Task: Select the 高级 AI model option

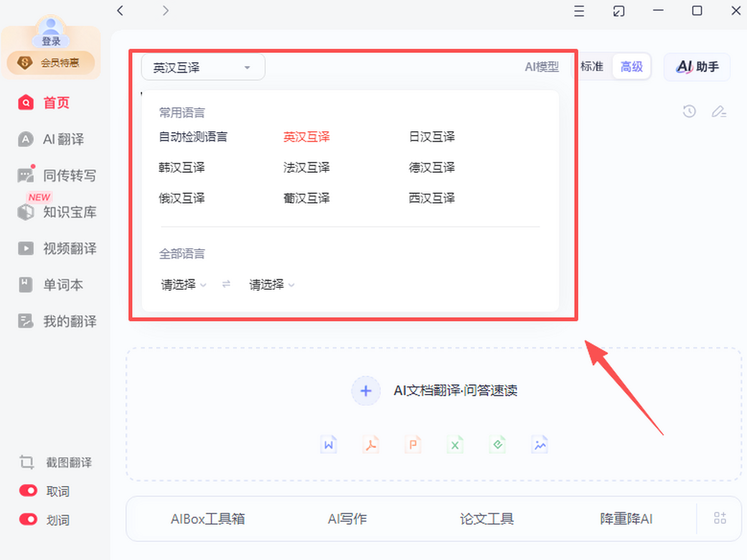Action: click(x=631, y=67)
